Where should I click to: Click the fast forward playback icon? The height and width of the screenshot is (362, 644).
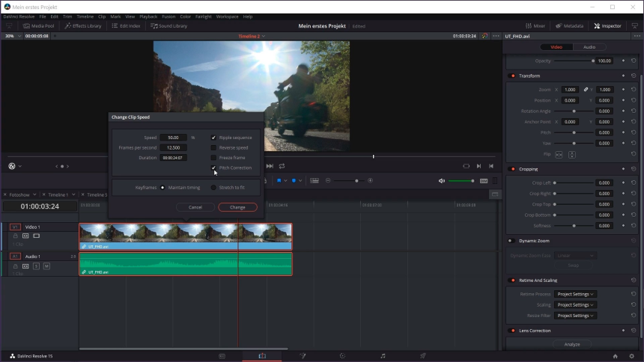270,166
